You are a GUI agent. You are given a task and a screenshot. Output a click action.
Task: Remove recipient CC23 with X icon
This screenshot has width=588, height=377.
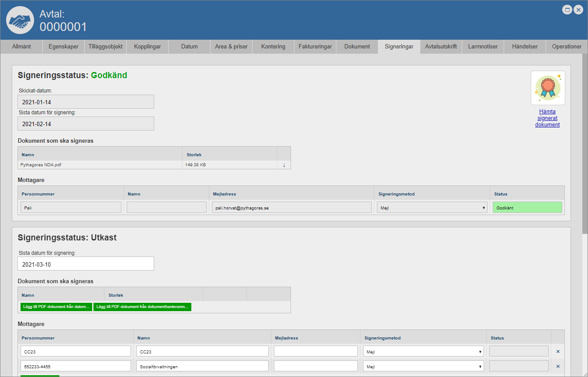pos(557,351)
